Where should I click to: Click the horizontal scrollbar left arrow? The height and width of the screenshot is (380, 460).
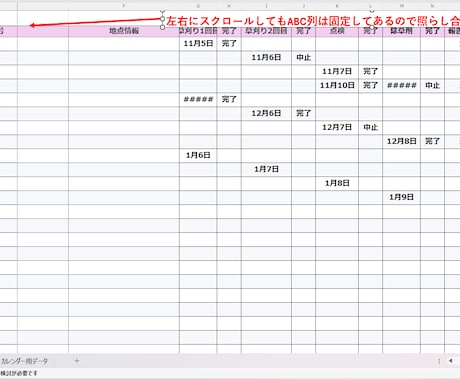point(451,361)
